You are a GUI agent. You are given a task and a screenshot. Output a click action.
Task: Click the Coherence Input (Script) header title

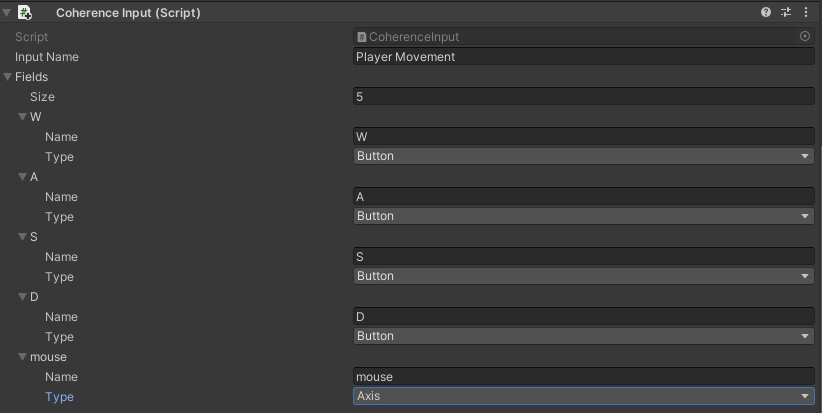128,13
